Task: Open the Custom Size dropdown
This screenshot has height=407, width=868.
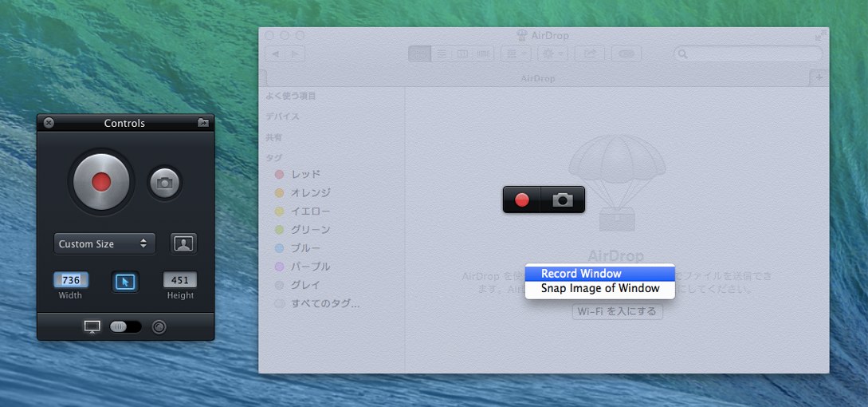Action: [104, 244]
